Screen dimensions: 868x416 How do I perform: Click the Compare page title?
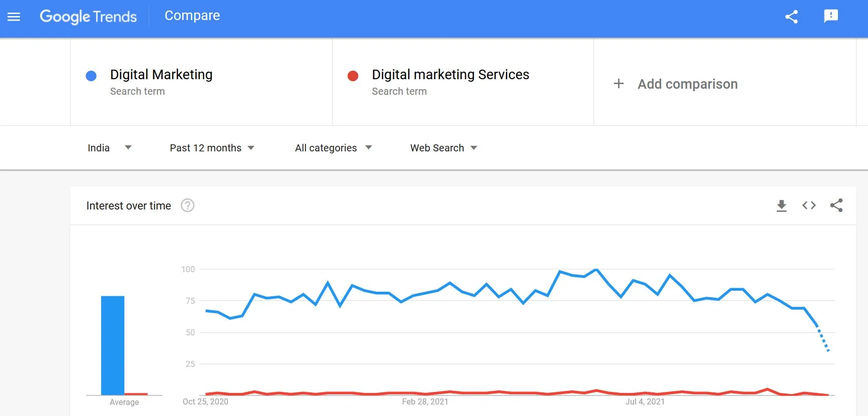pos(192,16)
